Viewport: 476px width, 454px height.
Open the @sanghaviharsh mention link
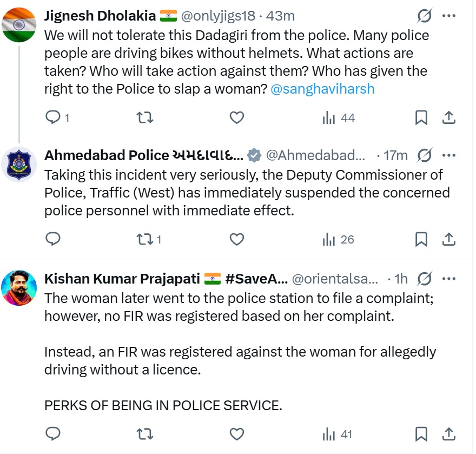[x=322, y=89]
